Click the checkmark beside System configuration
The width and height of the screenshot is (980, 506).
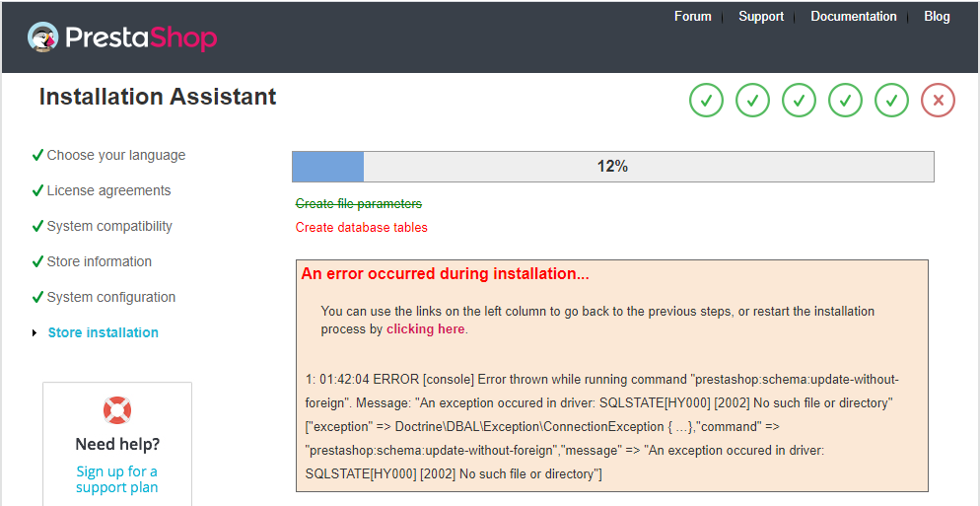pyautogui.click(x=37, y=297)
